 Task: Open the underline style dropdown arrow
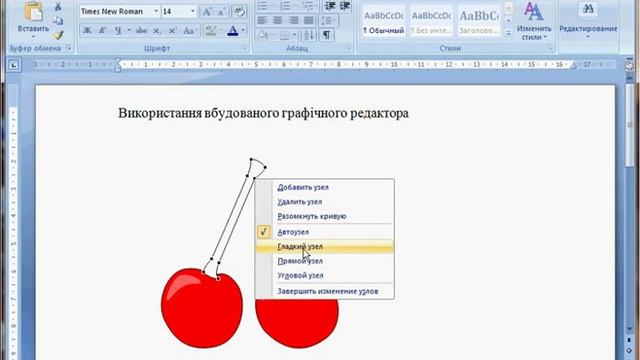(129, 31)
